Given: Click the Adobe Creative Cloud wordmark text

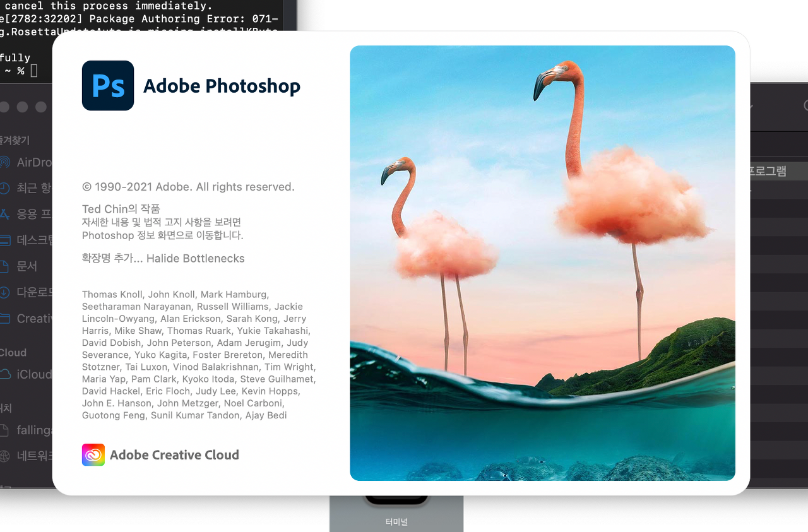Looking at the screenshot, I should [174, 455].
